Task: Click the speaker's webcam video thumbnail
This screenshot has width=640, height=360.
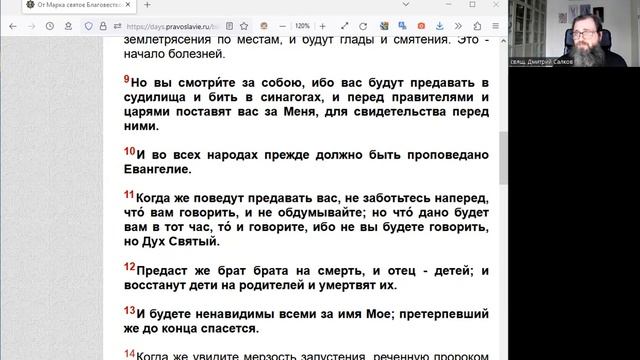Action: click(574, 33)
